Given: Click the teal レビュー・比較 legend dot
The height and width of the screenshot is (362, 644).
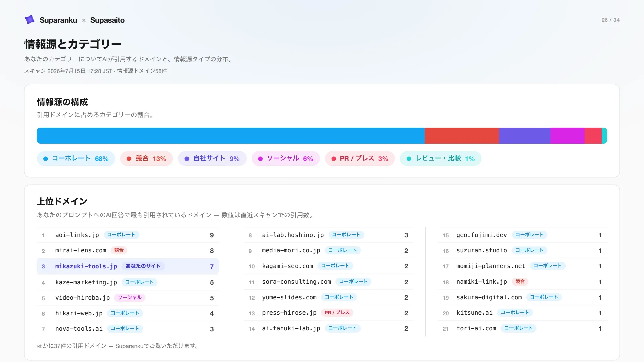Looking at the screenshot, I should (x=409, y=159).
